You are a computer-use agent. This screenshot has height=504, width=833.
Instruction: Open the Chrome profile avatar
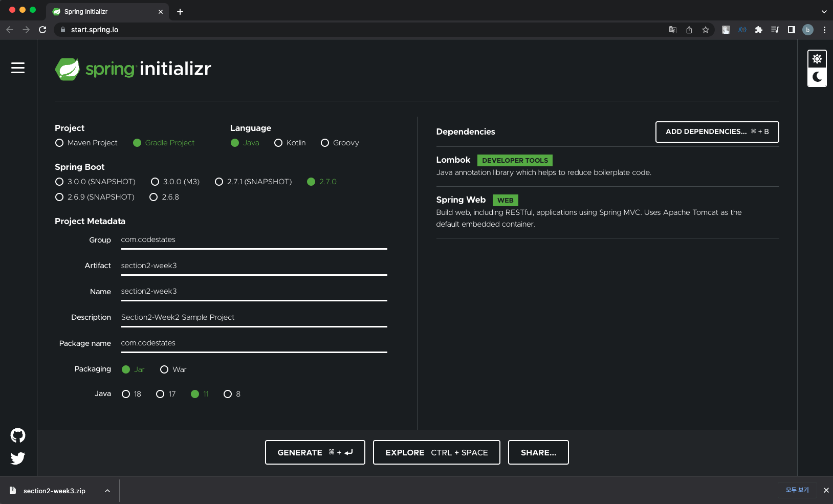(x=808, y=30)
